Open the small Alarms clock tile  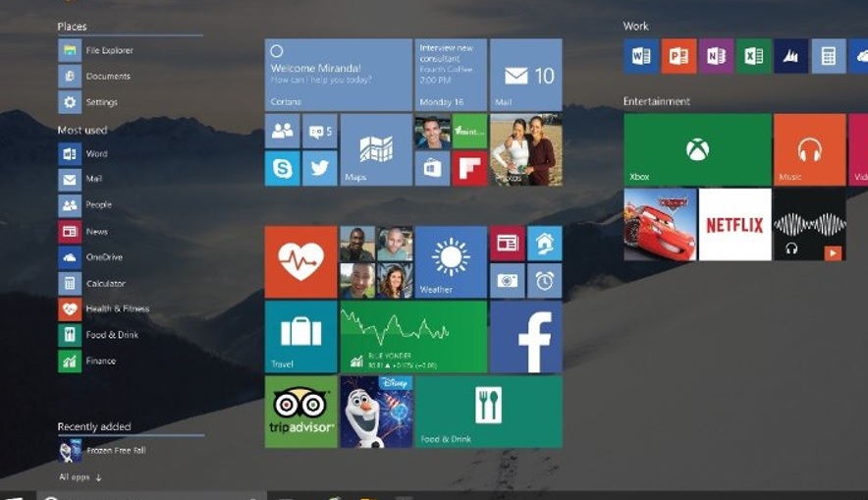pos(545,281)
